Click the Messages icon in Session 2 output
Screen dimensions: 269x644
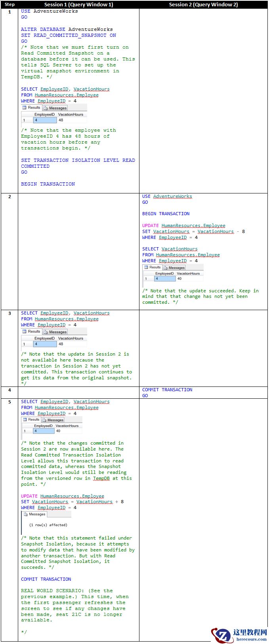click(x=166, y=268)
